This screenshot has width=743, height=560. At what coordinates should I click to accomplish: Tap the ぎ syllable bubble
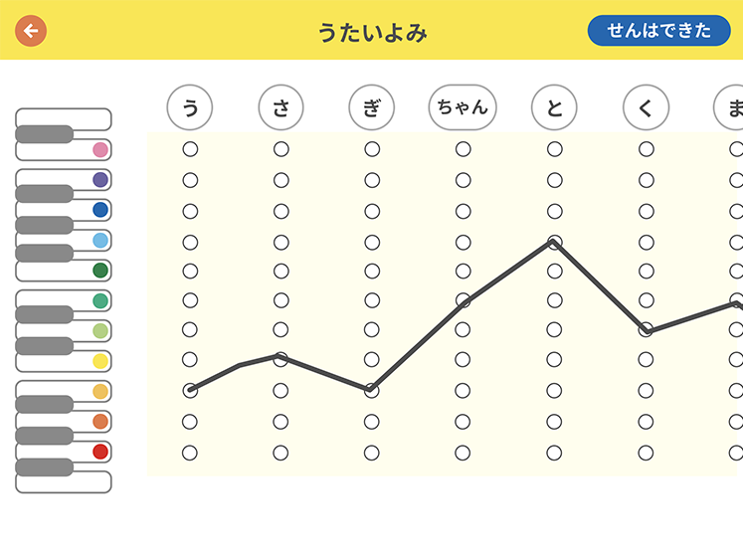point(372,107)
